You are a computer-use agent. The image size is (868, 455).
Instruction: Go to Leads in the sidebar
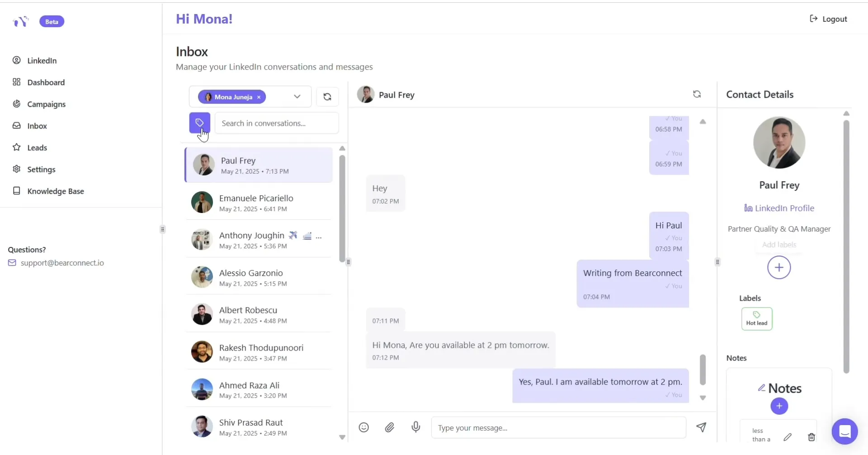coord(37,147)
